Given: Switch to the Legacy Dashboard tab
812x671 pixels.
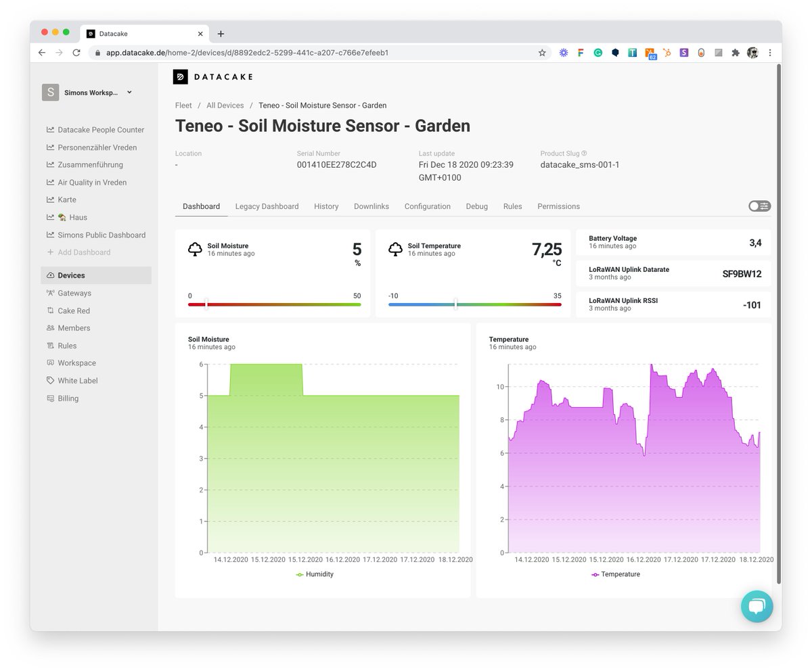Looking at the screenshot, I should 267,206.
